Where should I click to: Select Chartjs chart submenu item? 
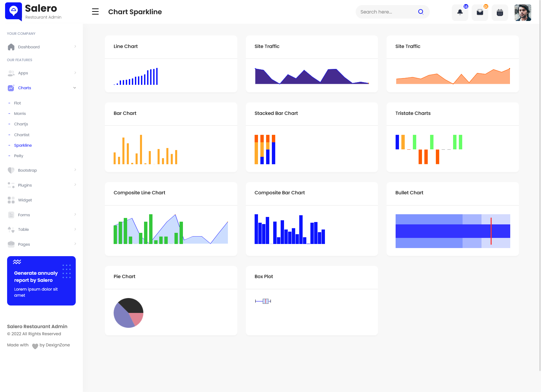(x=21, y=124)
